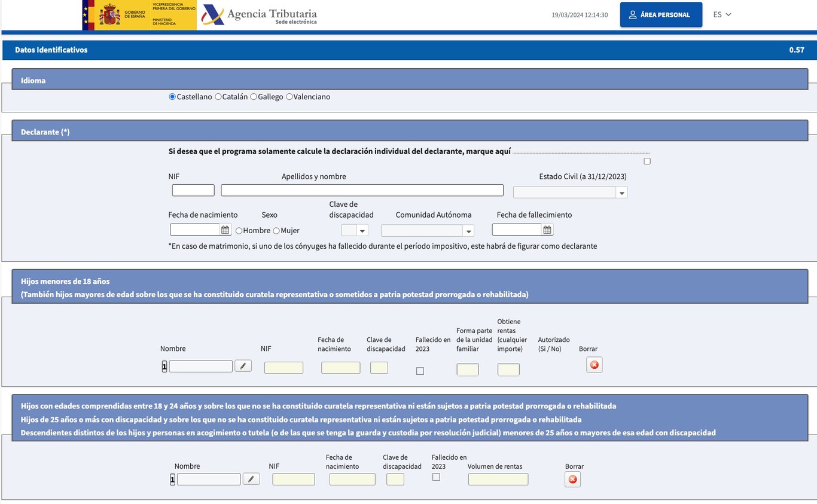This screenshot has width=817, height=504.
Task: Click version number 0.57
Action: 797,50
